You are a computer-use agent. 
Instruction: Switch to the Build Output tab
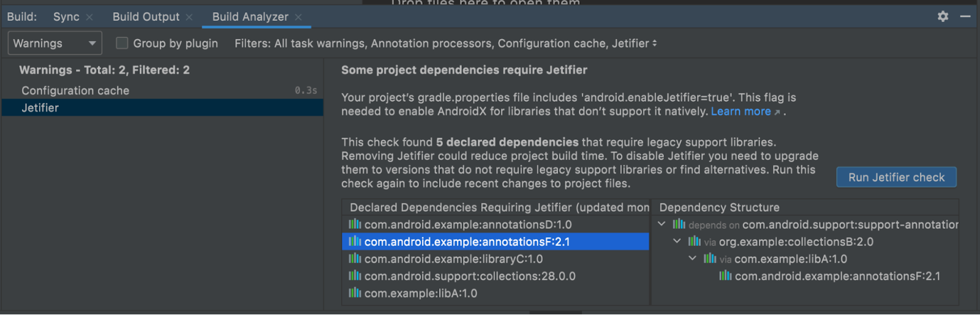[x=146, y=17]
